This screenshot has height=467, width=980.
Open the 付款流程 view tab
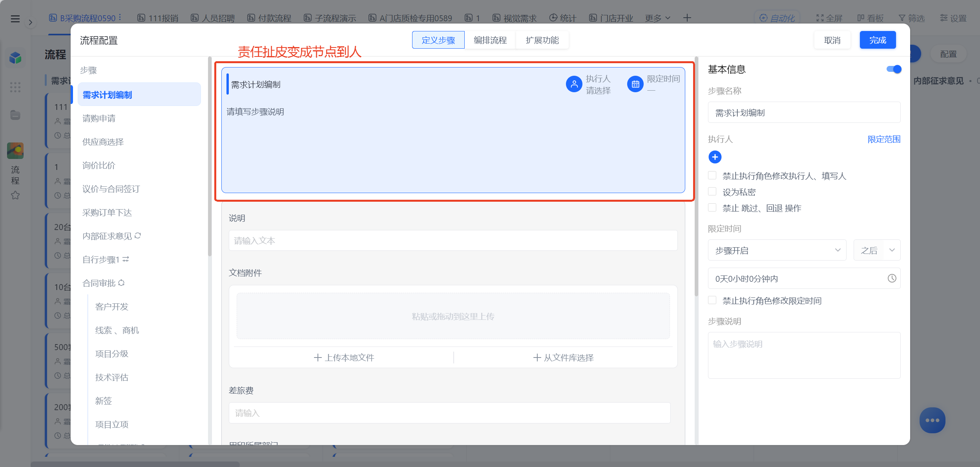click(269, 18)
